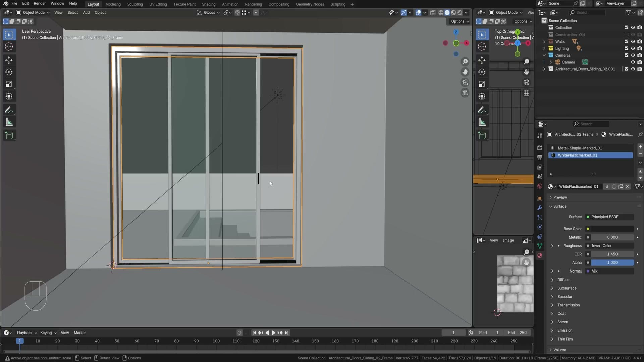Select the Cursor tool in main viewport
644x362 pixels.
click(9, 47)
